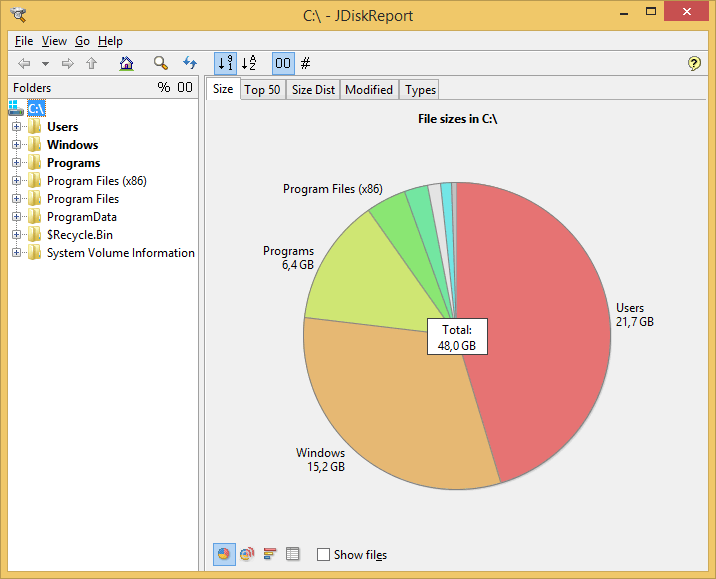Viewport: 716px width, 579px height.
Task: Select the bar chart view
Action: (270, 554)
